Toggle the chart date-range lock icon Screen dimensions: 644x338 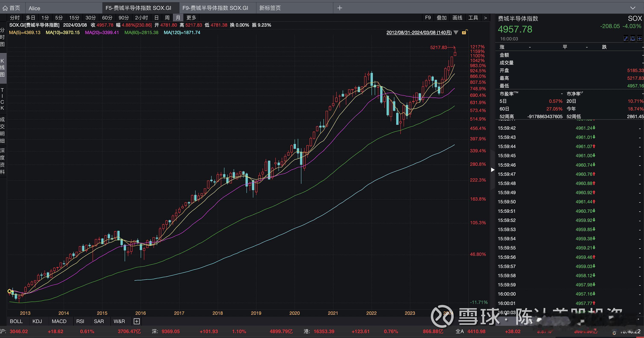pyautogui.click(x=464, y=32)
